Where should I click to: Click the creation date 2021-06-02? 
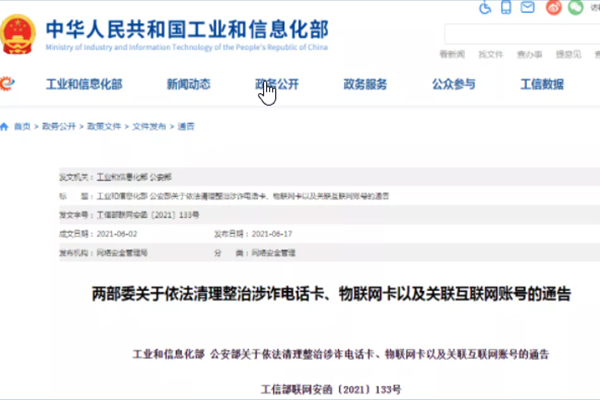click(117, 234)
